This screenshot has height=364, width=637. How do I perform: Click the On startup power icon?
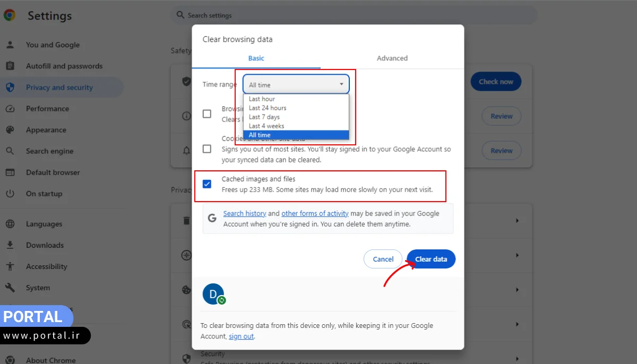(x=10, y=194)
